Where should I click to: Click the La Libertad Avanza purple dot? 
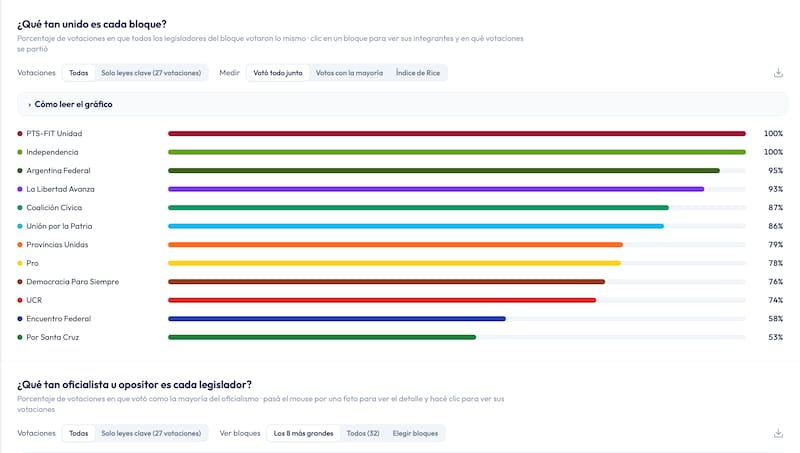point(20,189)
